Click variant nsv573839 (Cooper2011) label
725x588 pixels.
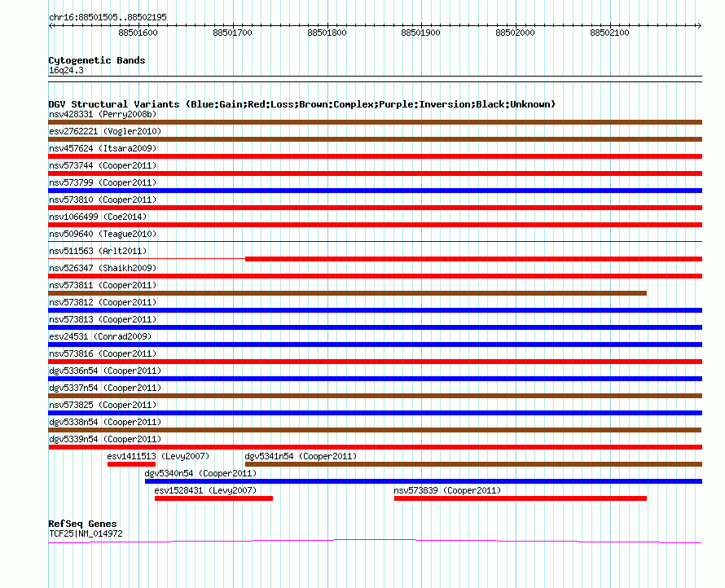click(447, 490)
